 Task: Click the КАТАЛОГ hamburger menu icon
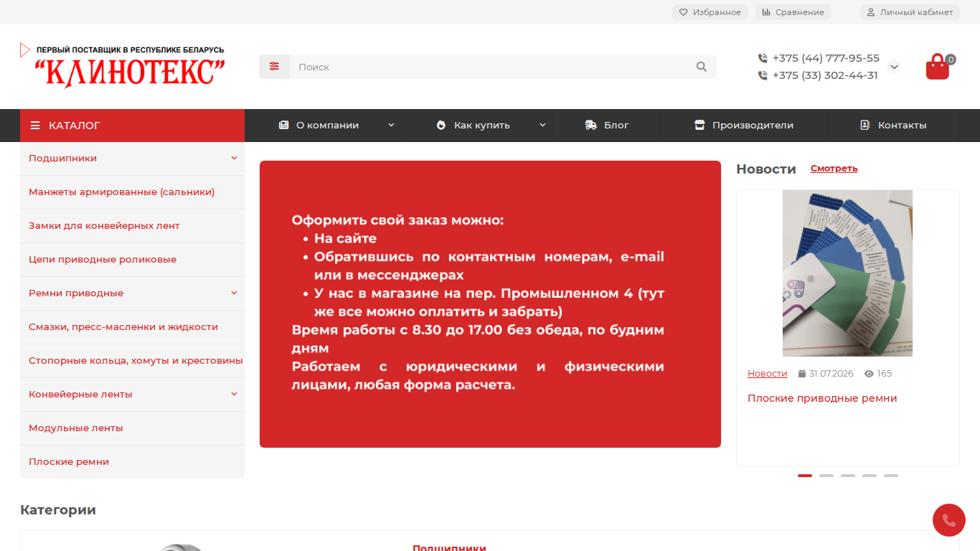coord(35,126)
